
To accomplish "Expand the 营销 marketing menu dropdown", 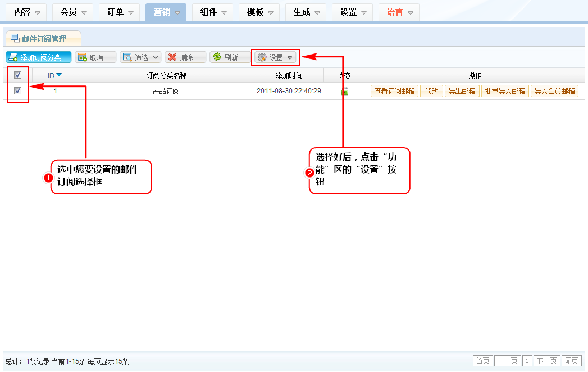I will 166,12.
